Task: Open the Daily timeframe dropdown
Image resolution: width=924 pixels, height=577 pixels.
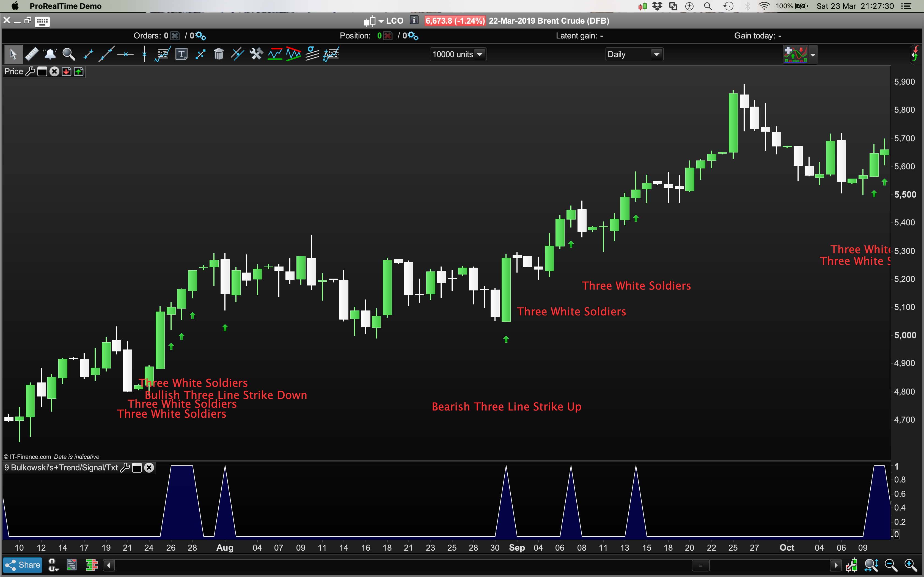Action: [x=634, y=54]
